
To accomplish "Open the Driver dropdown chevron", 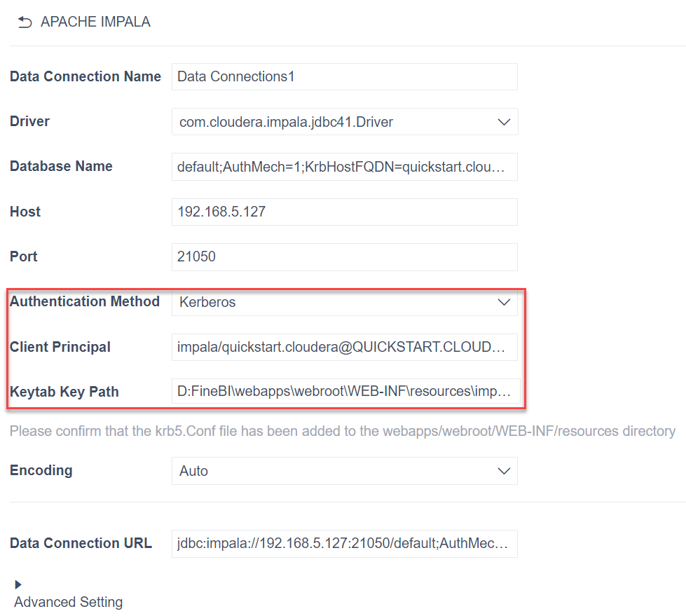I will pos(503,122).
